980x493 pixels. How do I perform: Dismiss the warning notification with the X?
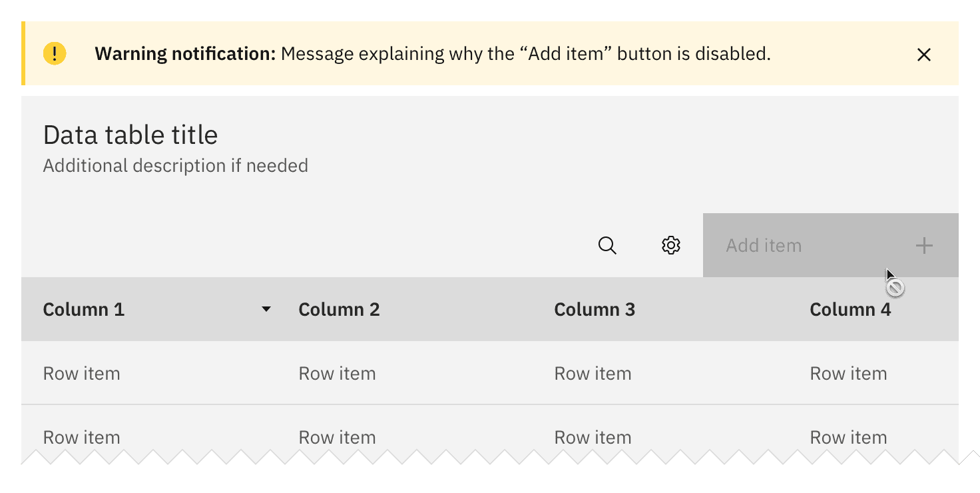click(x=924, y=55)
